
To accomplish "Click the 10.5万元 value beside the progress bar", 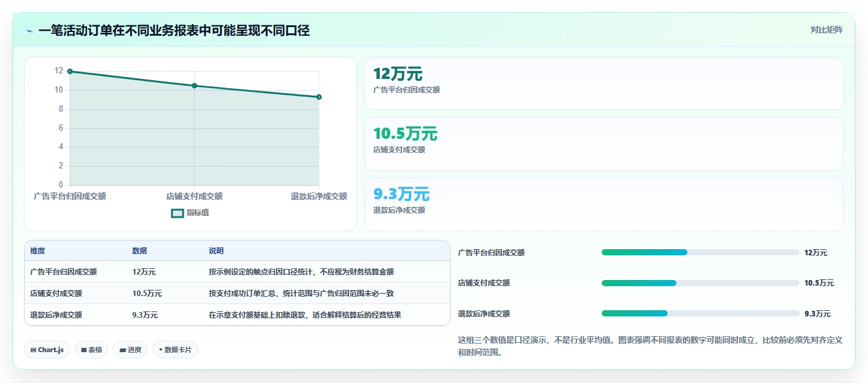I will pos(819,283).
